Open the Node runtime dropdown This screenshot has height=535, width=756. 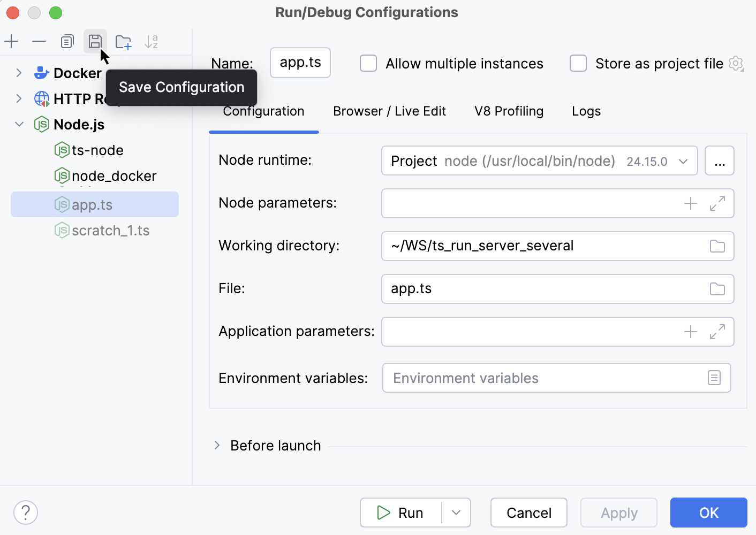click(x=683, y=161)
